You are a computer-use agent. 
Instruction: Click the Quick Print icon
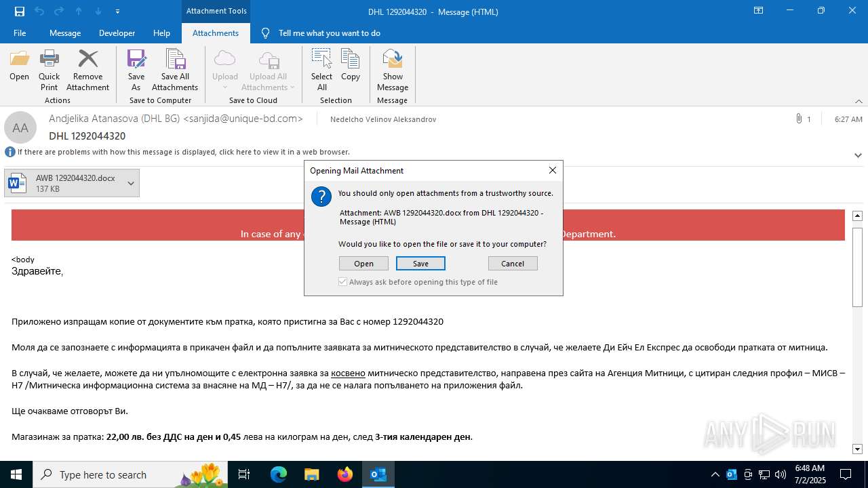[49, 70]
